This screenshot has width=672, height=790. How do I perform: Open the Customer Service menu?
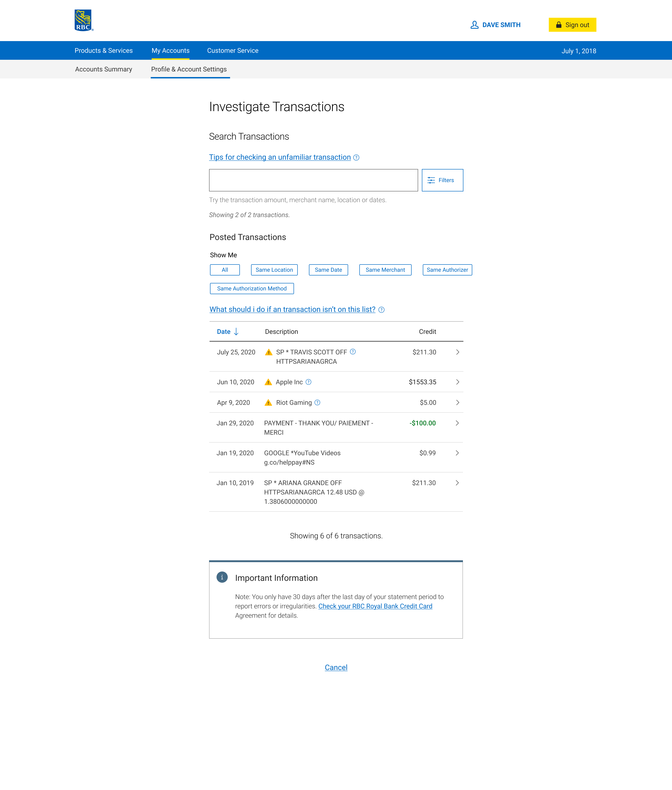tap(232, 51)
